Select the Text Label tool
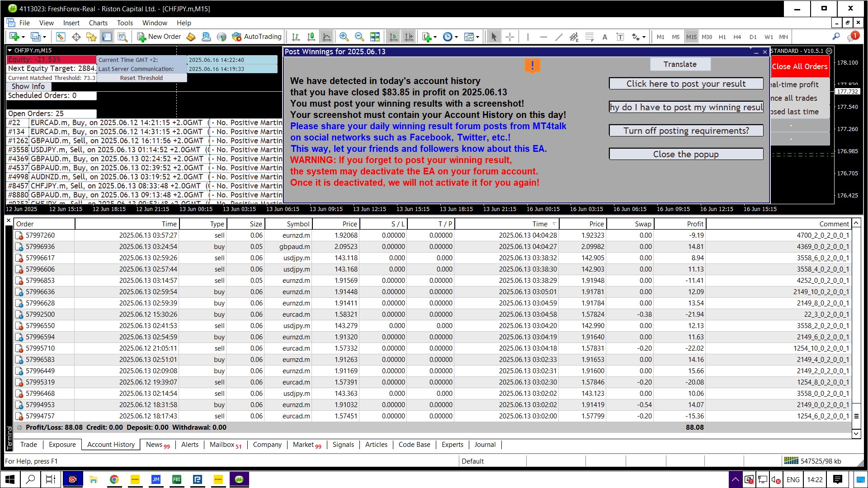Screen dimensions: 868x488 pos(620,37)
